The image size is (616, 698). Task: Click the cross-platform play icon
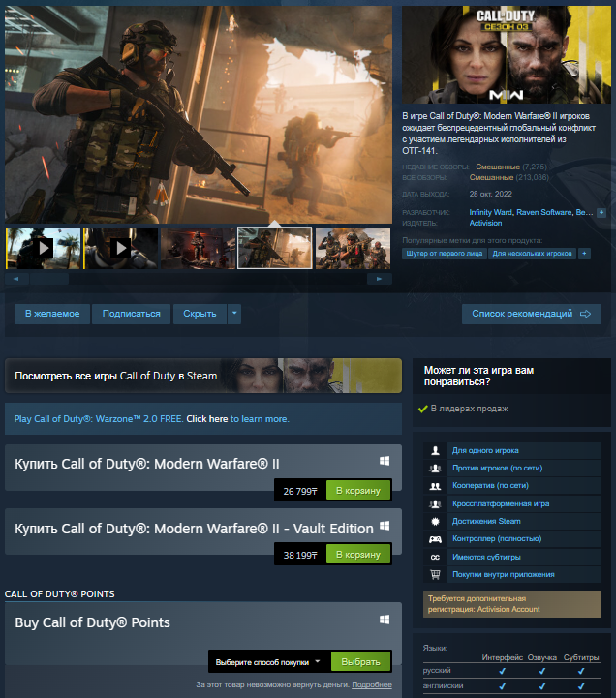[435, 504]
